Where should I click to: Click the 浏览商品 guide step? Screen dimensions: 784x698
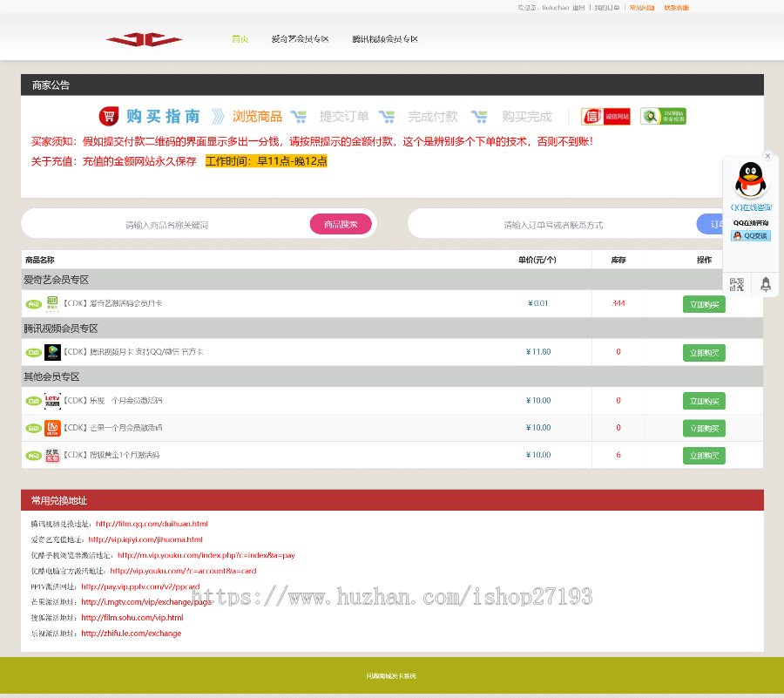pos(257,117)
